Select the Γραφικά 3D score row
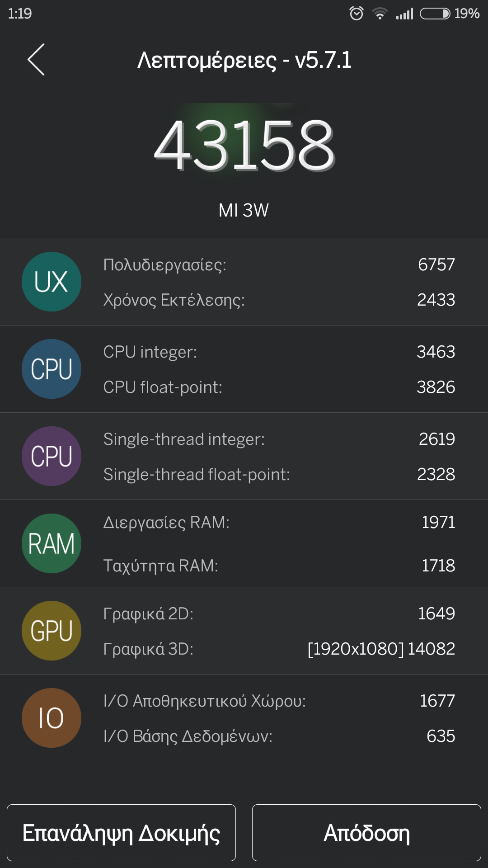Screen dimensions: 488x868 (278, 649)
